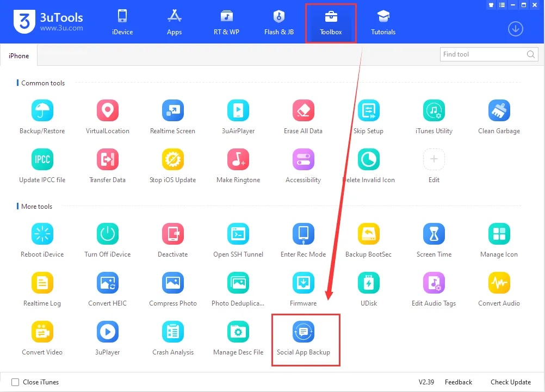Click Edit to add common tools
545x392 pixels.
coord(434,159)
